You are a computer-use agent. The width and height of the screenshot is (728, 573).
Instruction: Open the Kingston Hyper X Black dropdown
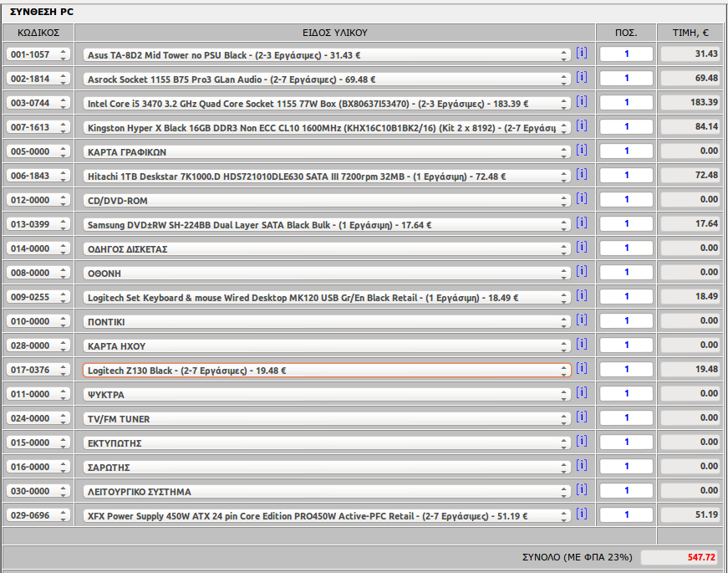pos(327,128)
